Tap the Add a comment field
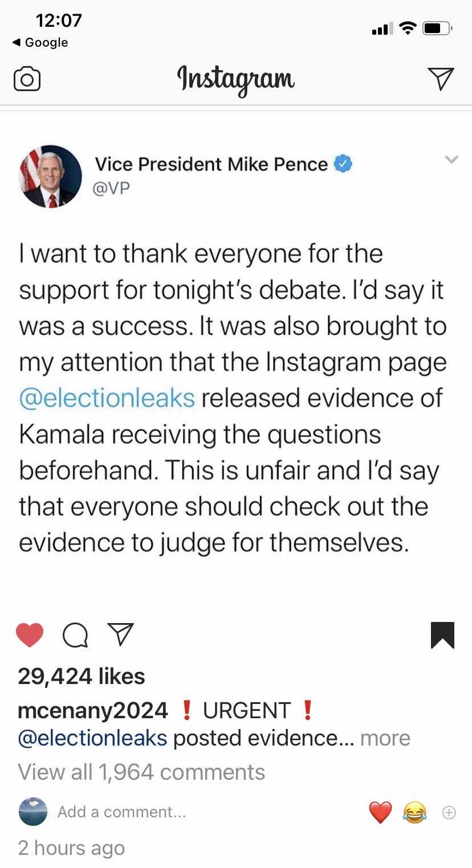The height and width of the screenshot is (868, 472). pyautogui.click(x=121, y=812)
